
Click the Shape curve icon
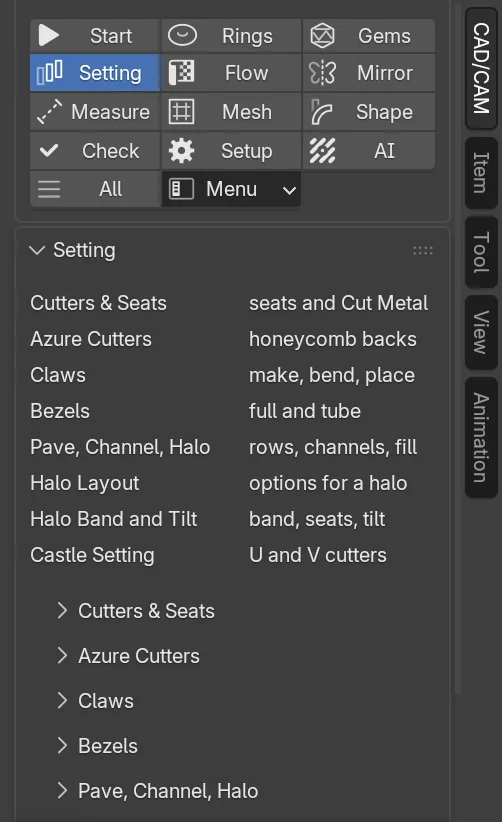click(x=322, y=112)
